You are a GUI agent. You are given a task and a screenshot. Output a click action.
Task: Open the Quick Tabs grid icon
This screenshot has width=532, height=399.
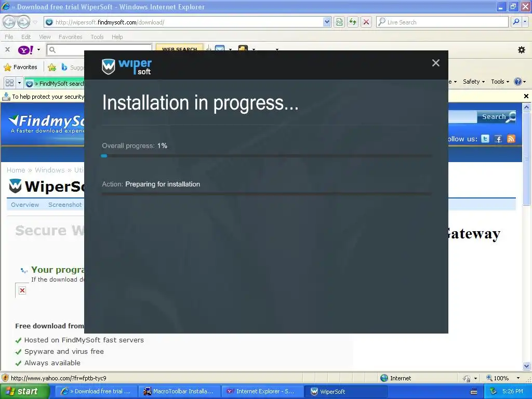click(x=9, y=83)
